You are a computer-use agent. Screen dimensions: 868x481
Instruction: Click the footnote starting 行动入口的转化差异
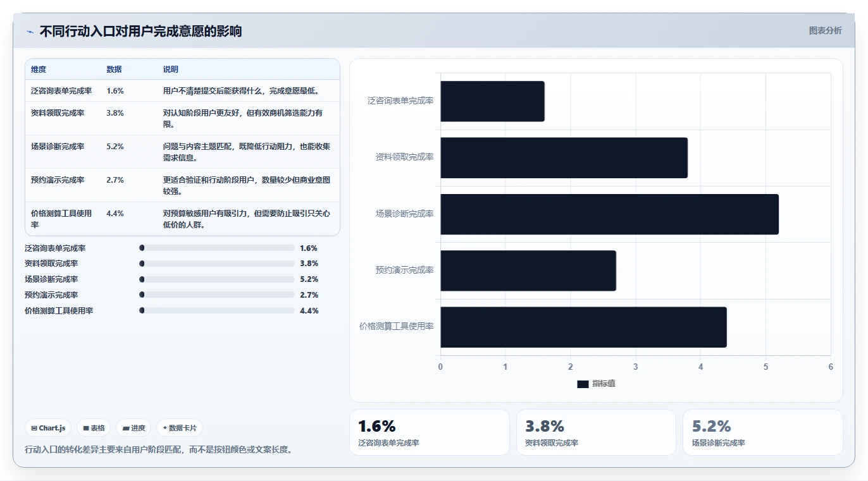tap(158, 450)
